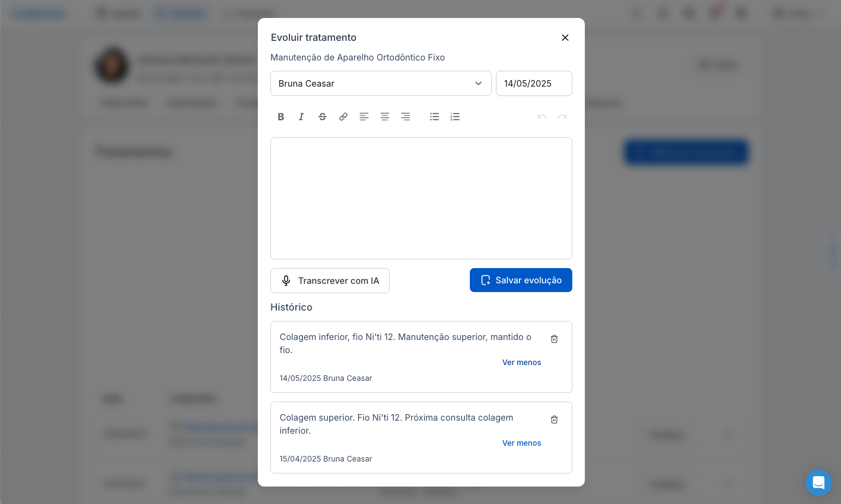
Task: Edit the 14/05/2025 date field
Action: (x=534, y=83)
